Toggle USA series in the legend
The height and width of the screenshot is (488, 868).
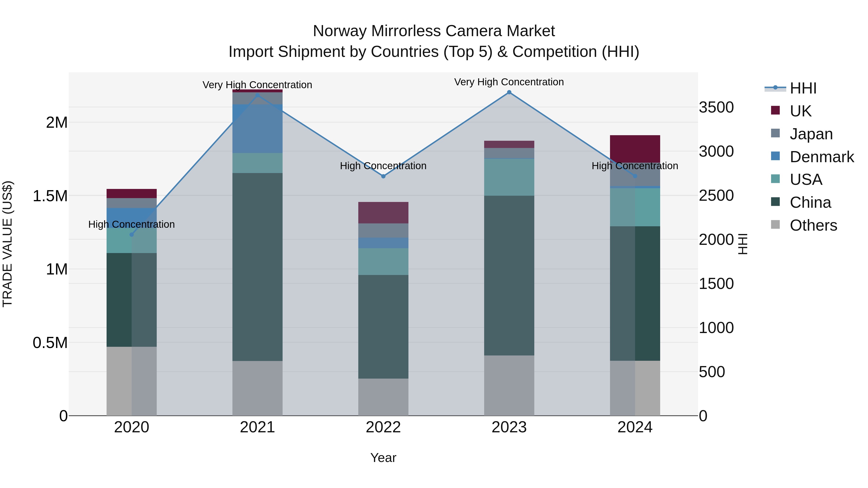[x=797, y=180]
